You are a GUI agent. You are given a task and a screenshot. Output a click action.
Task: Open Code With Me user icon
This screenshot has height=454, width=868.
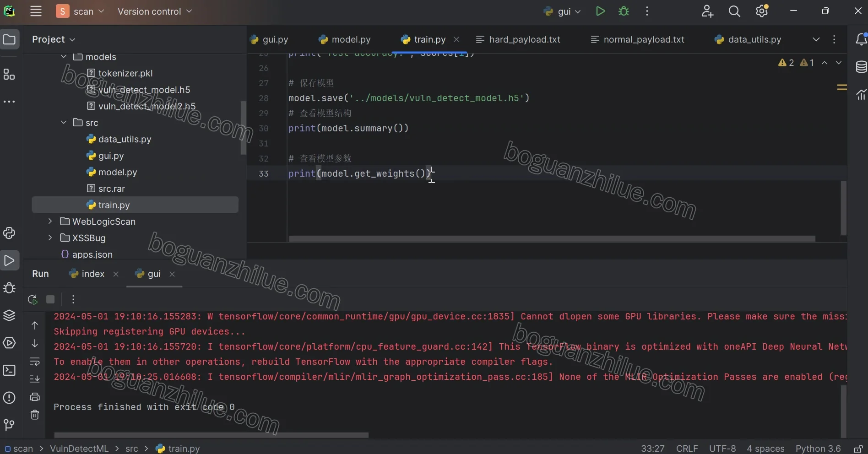(707, 11)
